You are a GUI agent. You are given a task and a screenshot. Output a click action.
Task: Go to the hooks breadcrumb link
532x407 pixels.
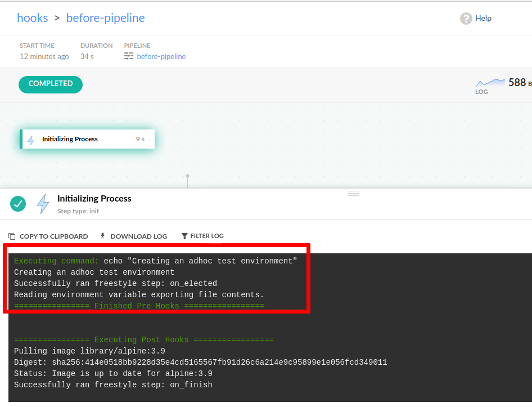33,18
